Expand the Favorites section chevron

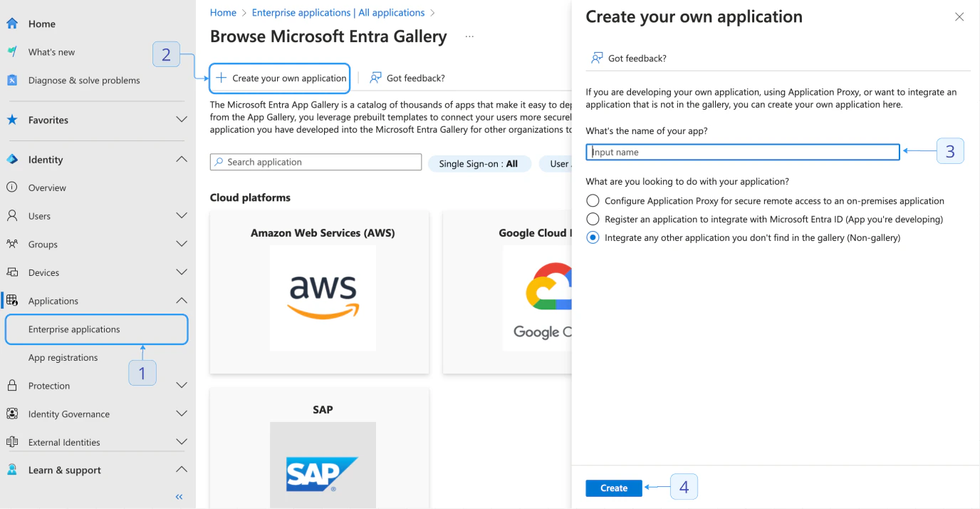coord(182,120)
